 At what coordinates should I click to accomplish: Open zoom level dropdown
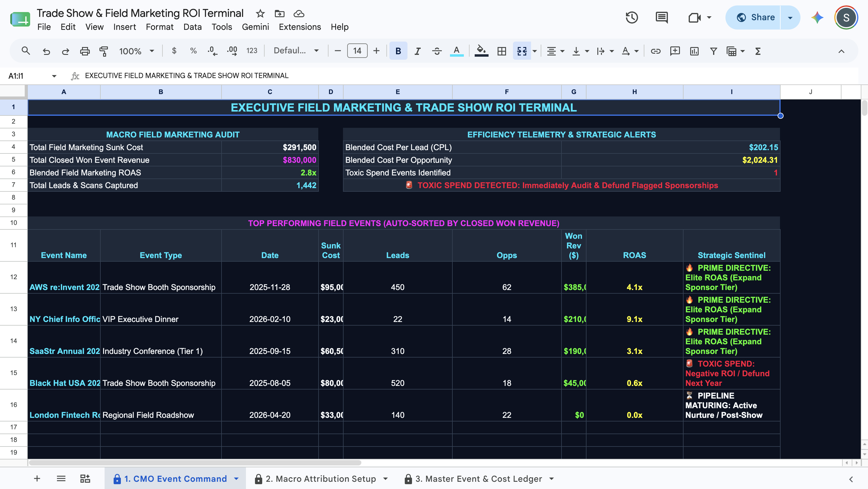click(136, 51)
